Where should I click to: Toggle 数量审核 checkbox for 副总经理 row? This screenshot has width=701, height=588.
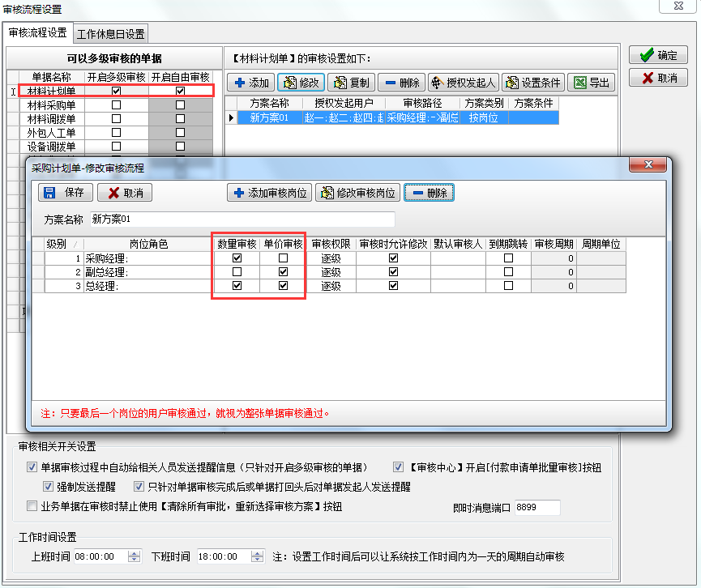(237, 272)
